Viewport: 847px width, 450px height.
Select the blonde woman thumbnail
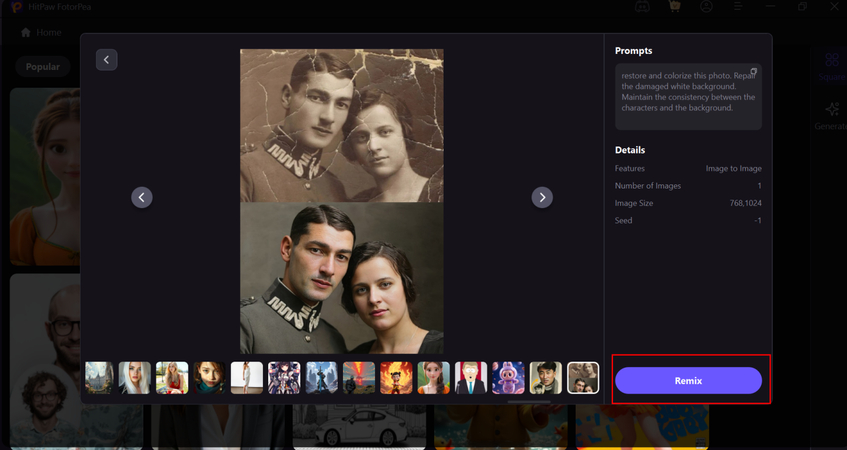[x=172, y=378]
